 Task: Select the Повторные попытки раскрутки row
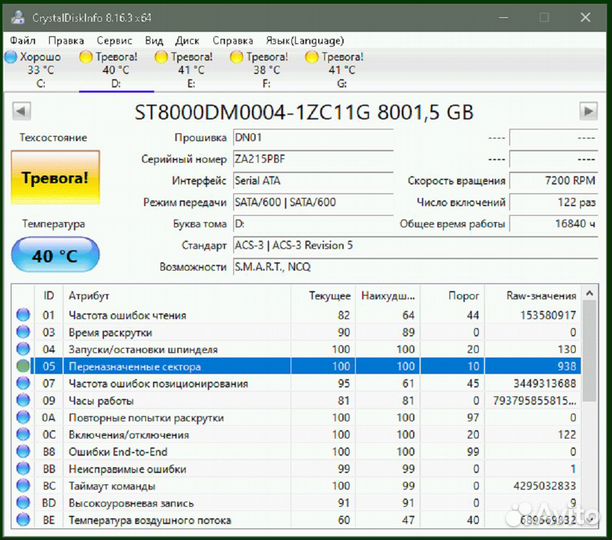[297, 417]
